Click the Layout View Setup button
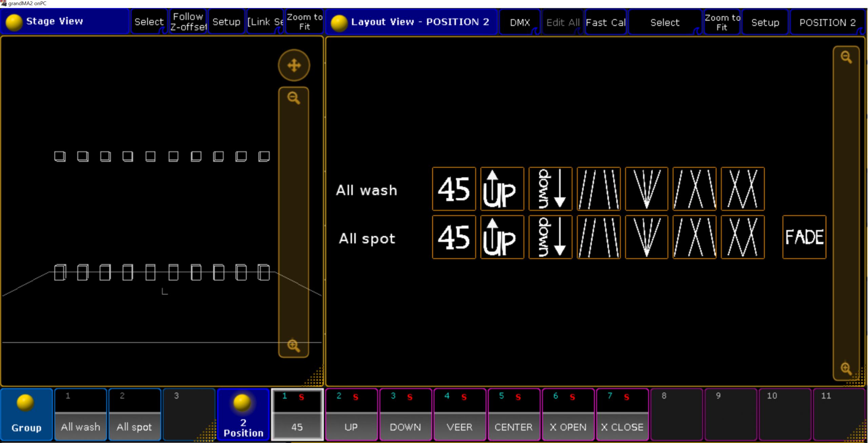This screenshot has width=868, height=443. click(x=765, y=22)
